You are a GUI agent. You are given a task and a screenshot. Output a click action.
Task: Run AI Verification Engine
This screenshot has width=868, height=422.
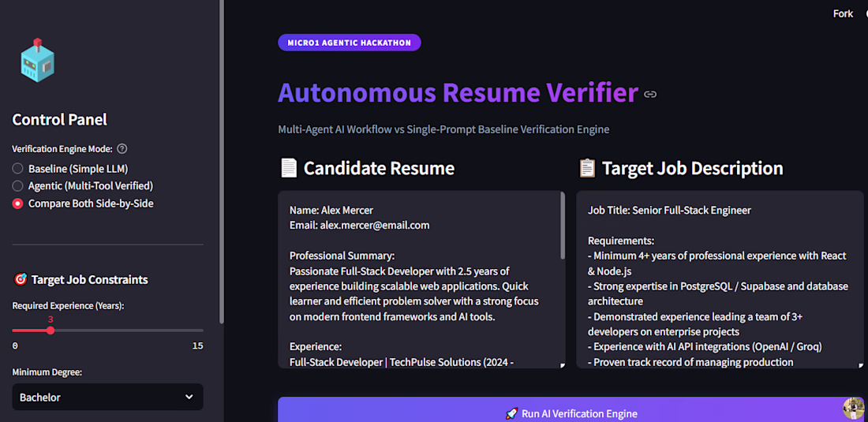[x=571, y=413]
